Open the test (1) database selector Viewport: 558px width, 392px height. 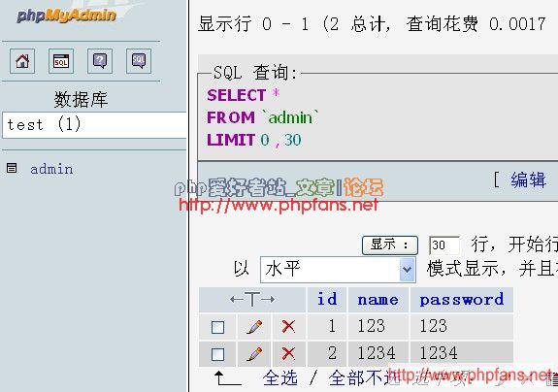pos(94,125)
